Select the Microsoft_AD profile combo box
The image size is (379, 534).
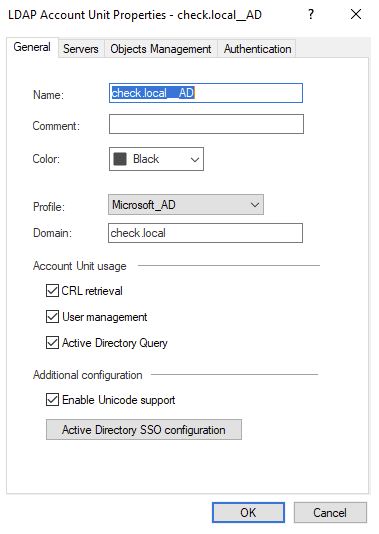point(186,205)
